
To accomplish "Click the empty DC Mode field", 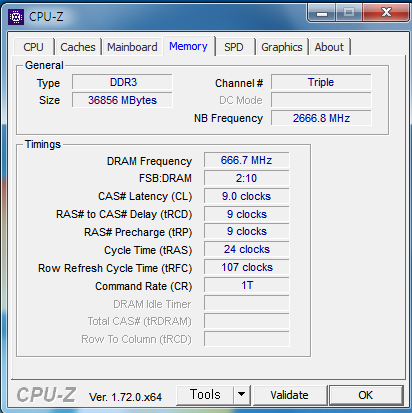I will (321, 100).
